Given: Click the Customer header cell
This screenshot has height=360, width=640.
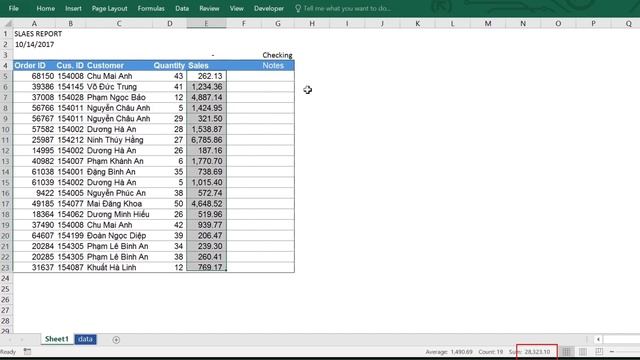Looking at the screenshot, I should 119,65.
